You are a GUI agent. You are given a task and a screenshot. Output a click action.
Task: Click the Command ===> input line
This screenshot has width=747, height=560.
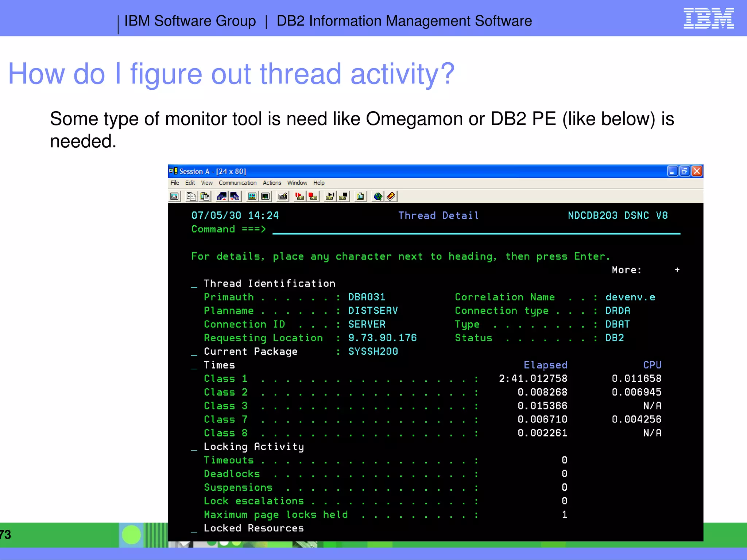[476, 229]
